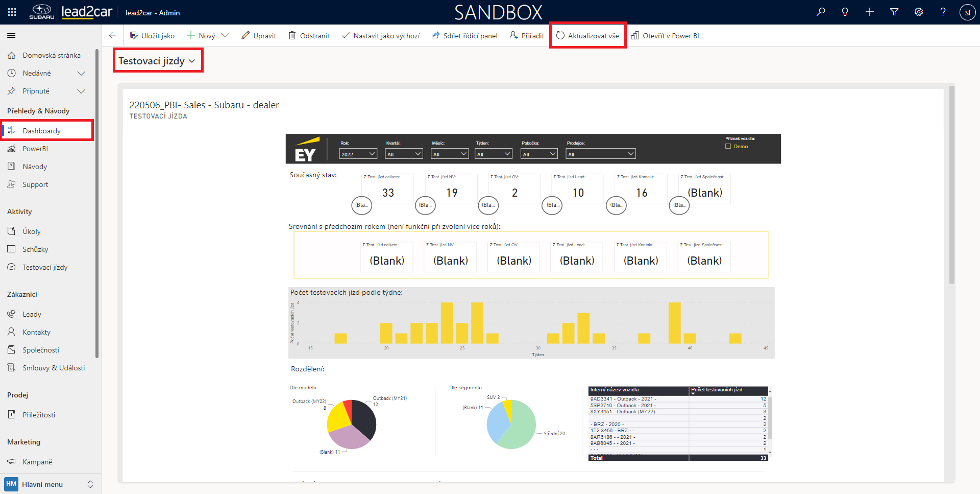Image resolution: width=980 pixels, height=494 pixels.
Task: Click Otevřít v Power BI
Action: pos(665,36)
